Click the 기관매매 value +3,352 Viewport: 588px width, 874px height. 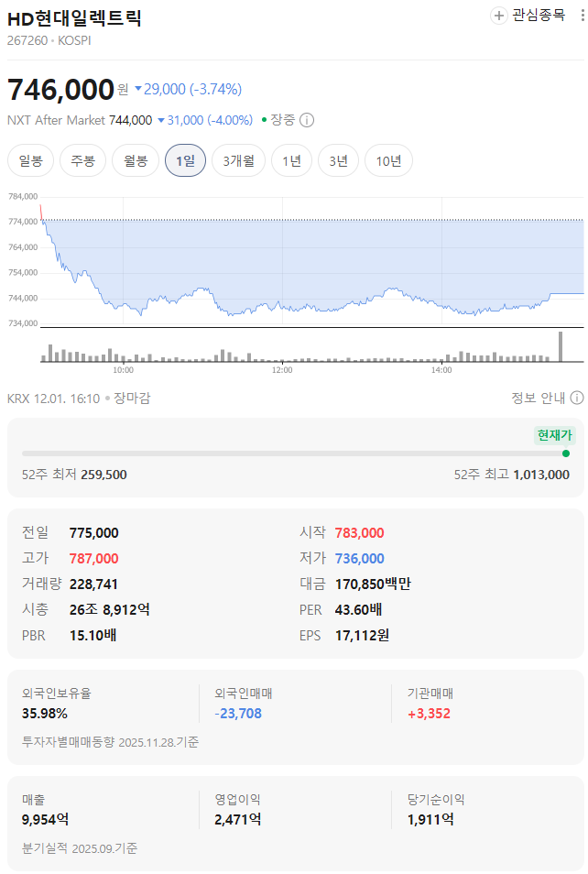coord(429,713)
